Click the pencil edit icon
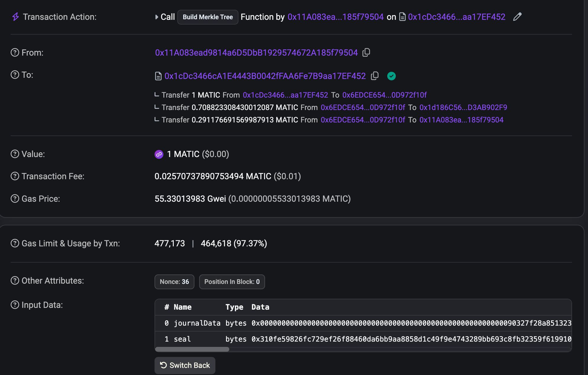This screenshot has height=375, width=588. pyautogui.click(x=517, y=17)
